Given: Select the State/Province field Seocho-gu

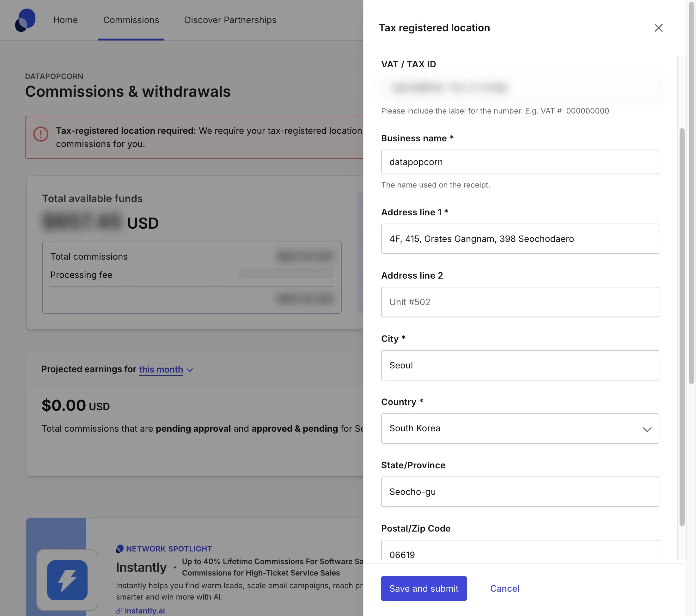Looking at the screenshot, I should [520, 492].
